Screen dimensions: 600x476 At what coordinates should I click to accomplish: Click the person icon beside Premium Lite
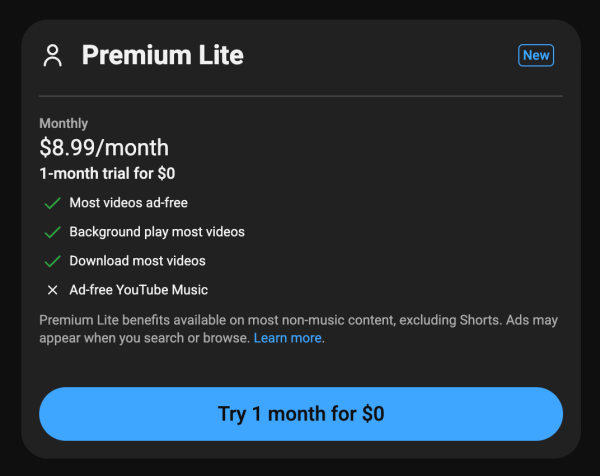coord(52,56)
